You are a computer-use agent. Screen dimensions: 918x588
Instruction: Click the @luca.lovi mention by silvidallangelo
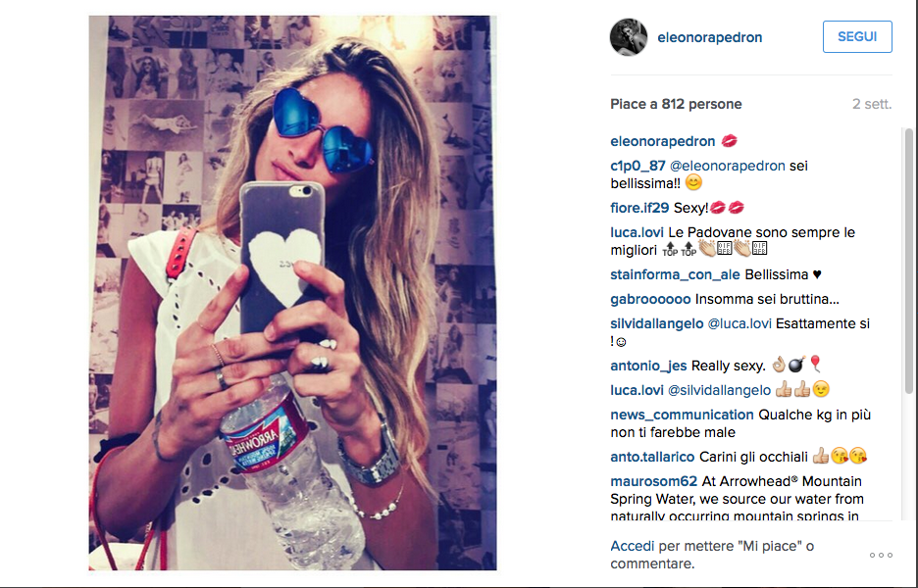tap(739, 323)
